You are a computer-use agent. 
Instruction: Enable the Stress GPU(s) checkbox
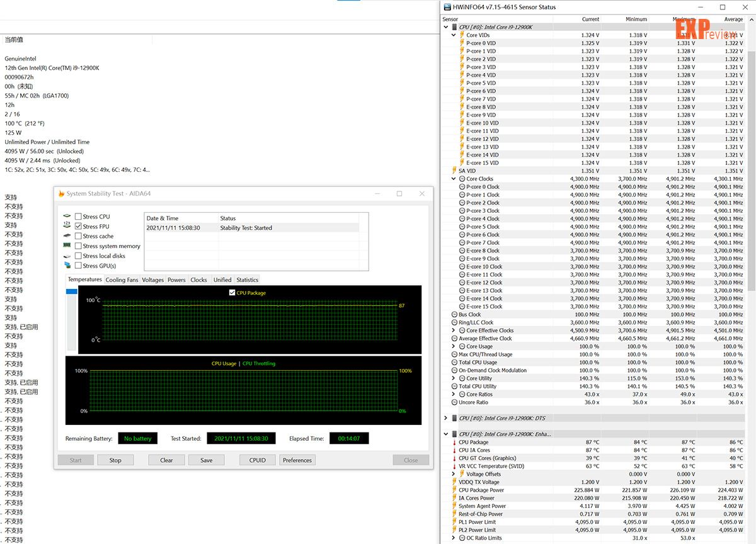[x=78, y=266]
